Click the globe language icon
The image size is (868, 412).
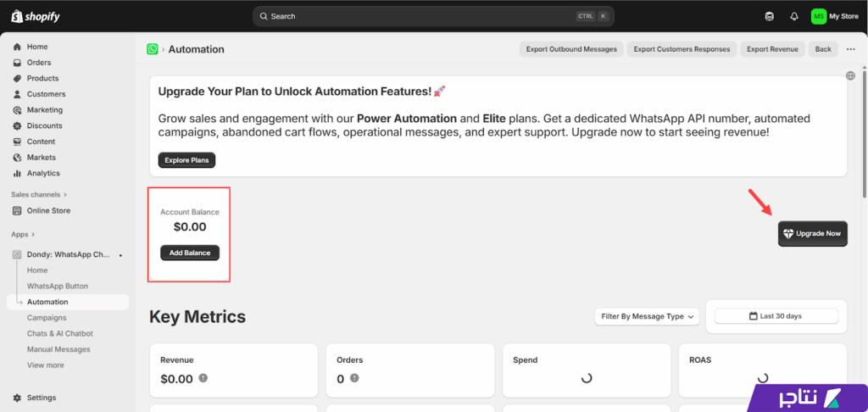point(850,75)
